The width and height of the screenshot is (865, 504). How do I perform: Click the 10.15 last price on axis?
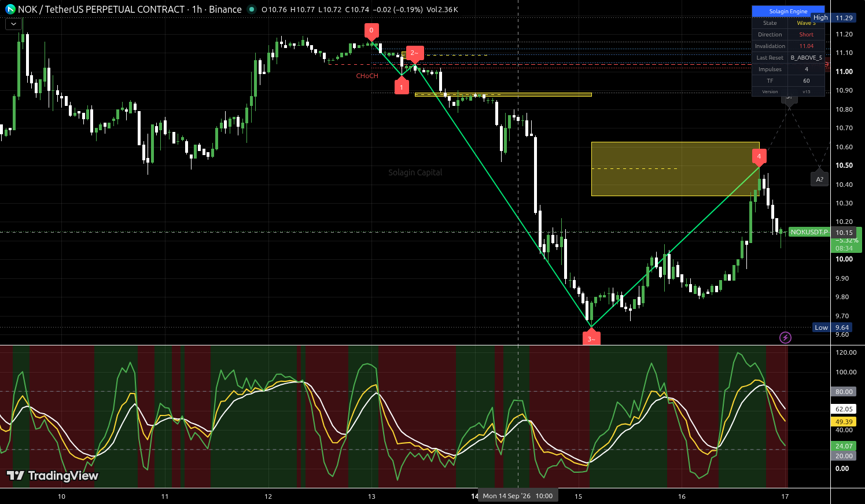844,233
